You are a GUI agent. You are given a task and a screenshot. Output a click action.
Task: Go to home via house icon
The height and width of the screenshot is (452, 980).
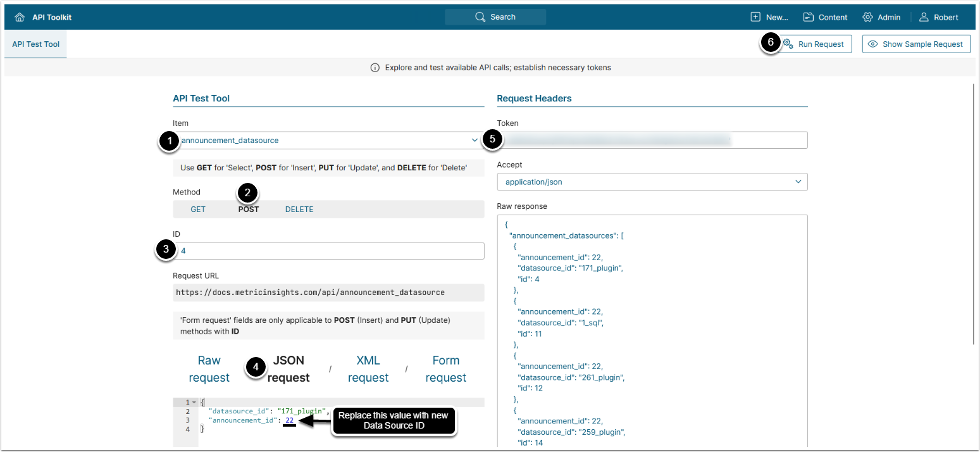[20, 17]
